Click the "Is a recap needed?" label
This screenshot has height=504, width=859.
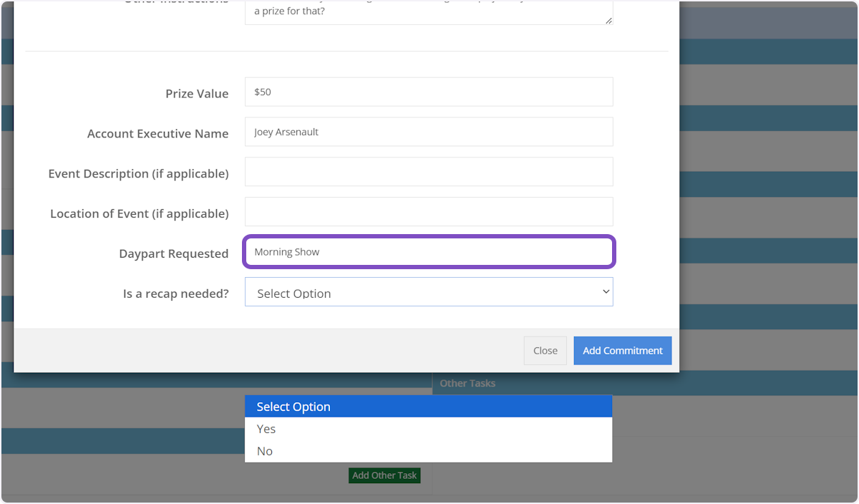(176, 294)
